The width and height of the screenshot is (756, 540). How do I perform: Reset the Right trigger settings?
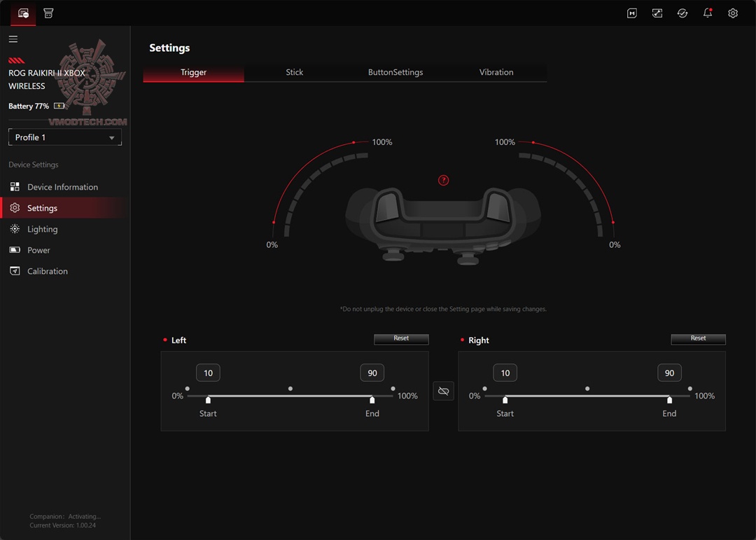pyautogui.click(x=698, y=339)
